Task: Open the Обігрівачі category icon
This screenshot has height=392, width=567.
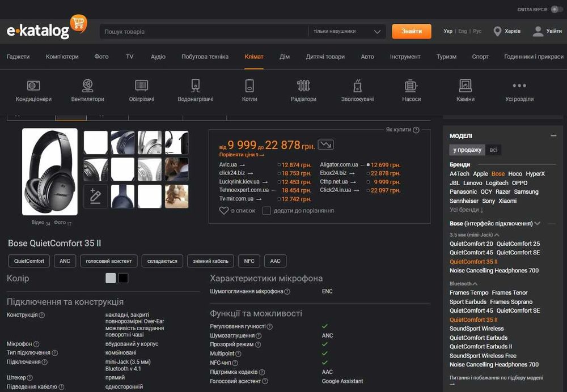Action: [x=141, y=86]
